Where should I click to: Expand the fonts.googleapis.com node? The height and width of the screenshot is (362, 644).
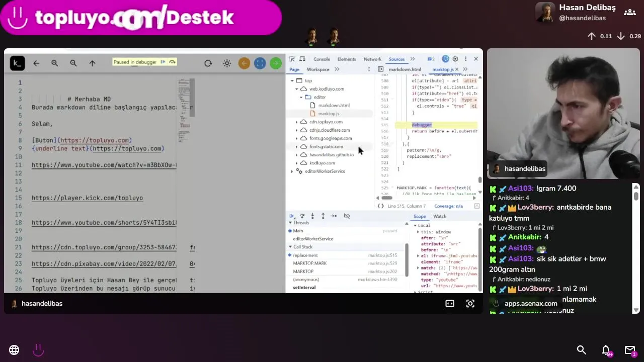[x=297, y=138]
